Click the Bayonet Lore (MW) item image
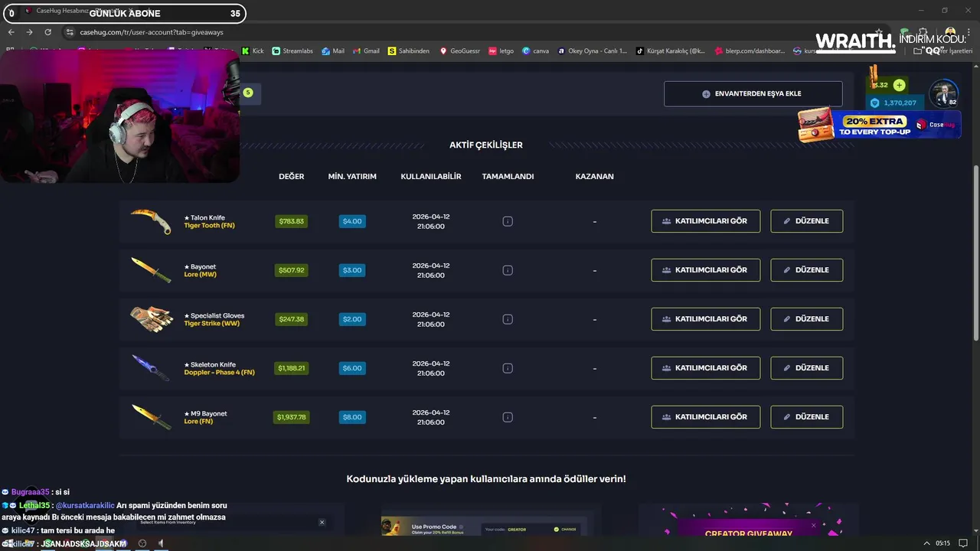Screen dimensions: 980x551 point(151,270)
